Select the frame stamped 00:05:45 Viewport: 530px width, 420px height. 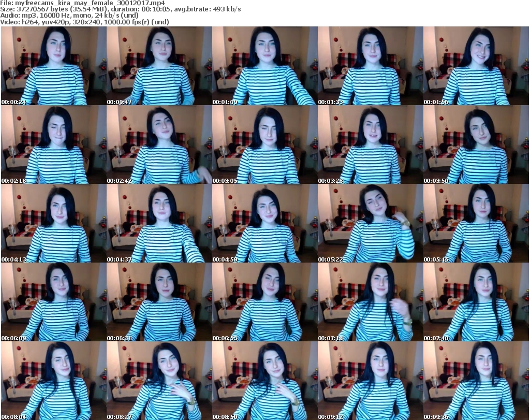click(x=476, y=223)
